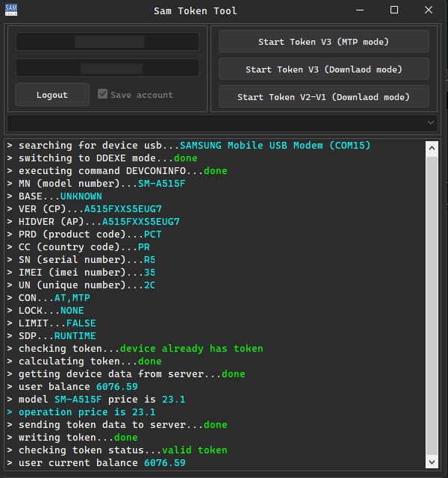The height and width of the screenshot is (478, 448).
Task: Click Start Token V3 (Downlaod mode)
Action: pos(323,69)
